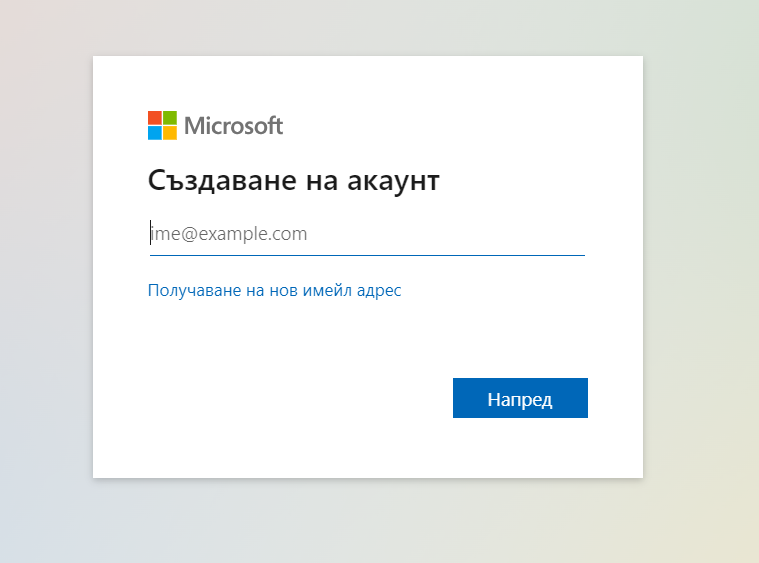The image size is (759, 563).
Task: Click the word акаунт in the heading
Action: 394,181
